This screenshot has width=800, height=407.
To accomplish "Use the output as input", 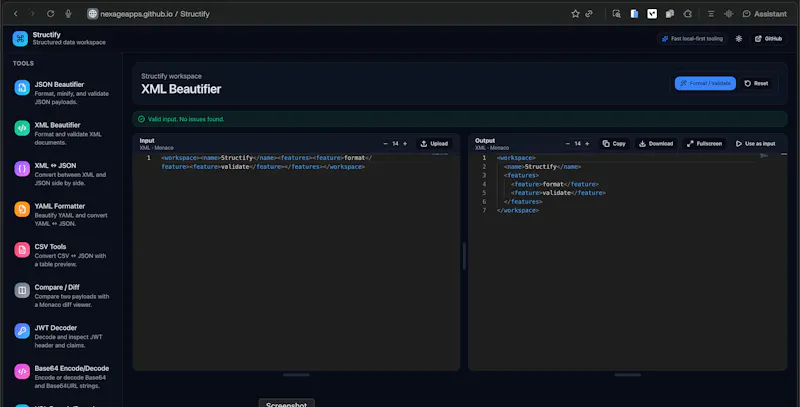I will pos(756,144).
